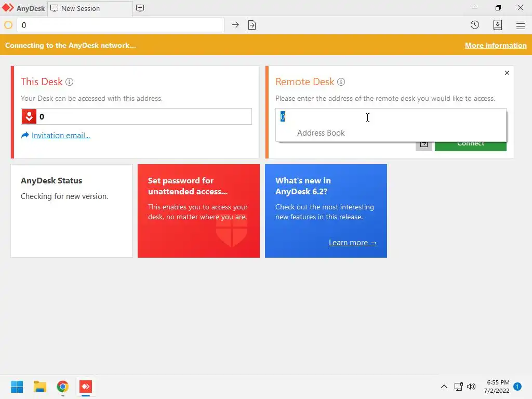Click the network icon in the system tray
The height and width of the screenshot is (399, 532).
458,387
